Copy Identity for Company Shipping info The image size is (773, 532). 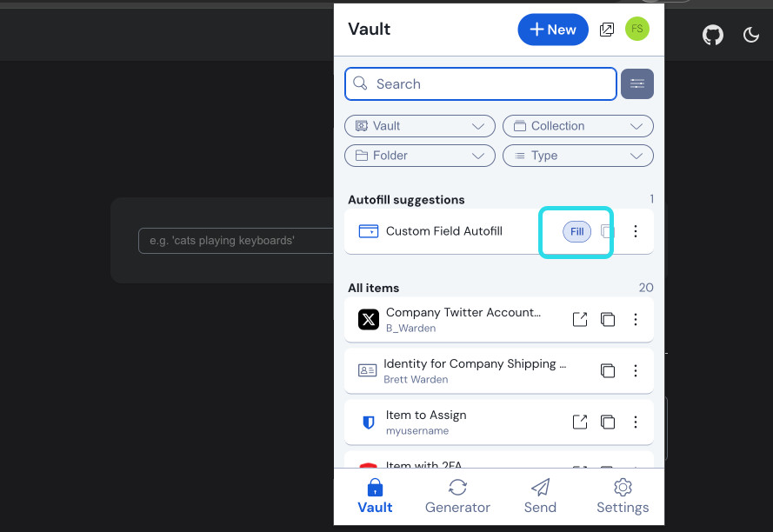pyautogui.click(x=608, y=371)
